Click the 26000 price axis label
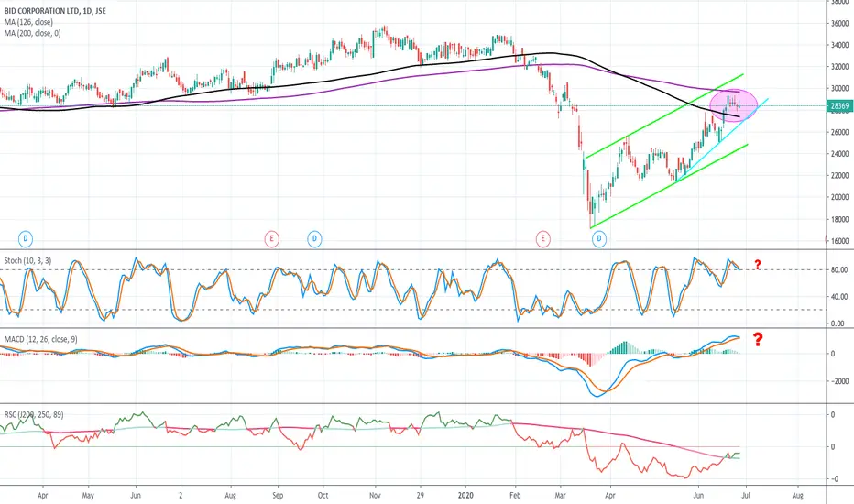This screenshot has width=854, height=504. (x=840, y=132)
